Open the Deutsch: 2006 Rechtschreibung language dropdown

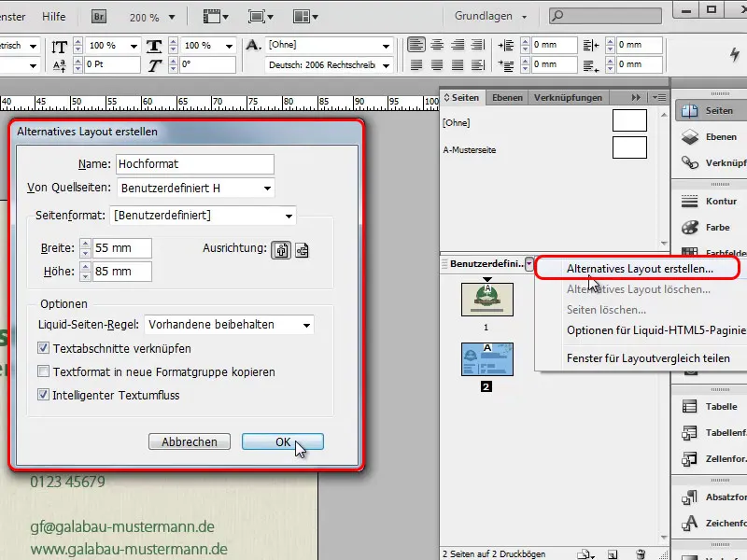click(x=386, y=65)
